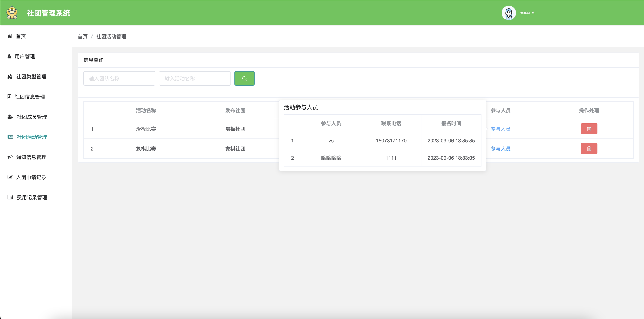Screen dimensions: 644x319
Task: Click the club member management icon
Action: tap(10, 117)
